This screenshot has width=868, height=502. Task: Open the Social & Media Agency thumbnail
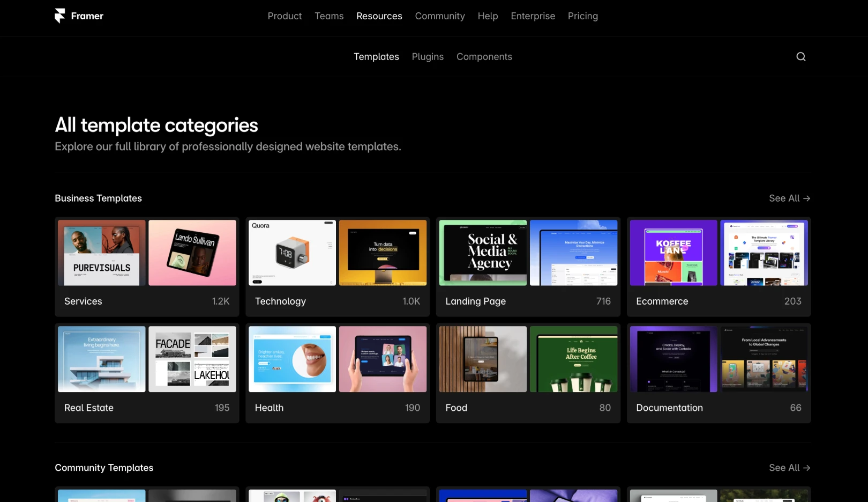(483, 253)
